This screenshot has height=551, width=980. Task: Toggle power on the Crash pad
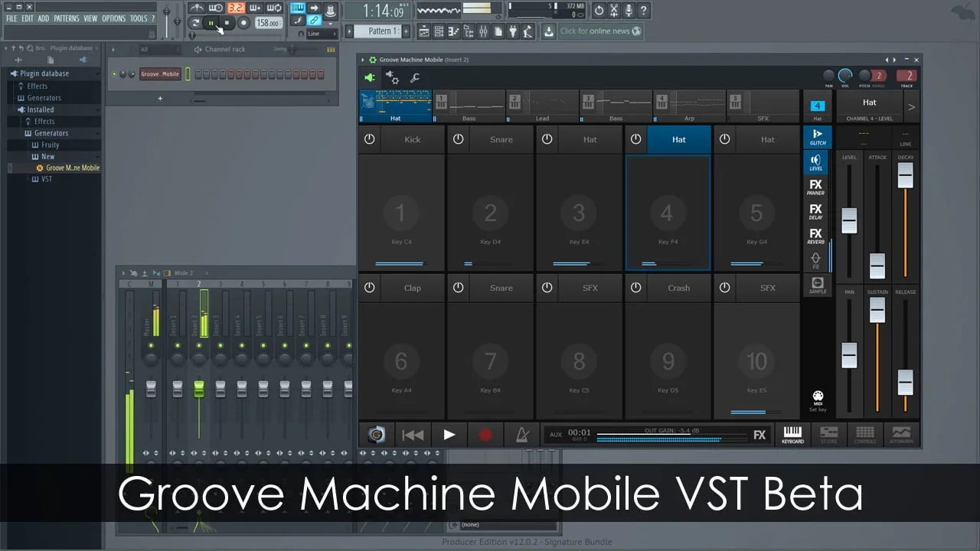click(x=635, y=288)
